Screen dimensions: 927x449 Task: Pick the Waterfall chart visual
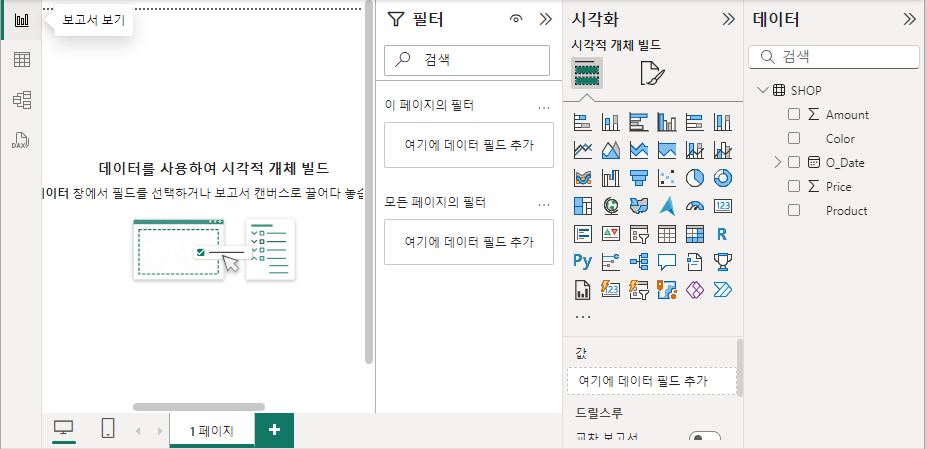point(611,177)
